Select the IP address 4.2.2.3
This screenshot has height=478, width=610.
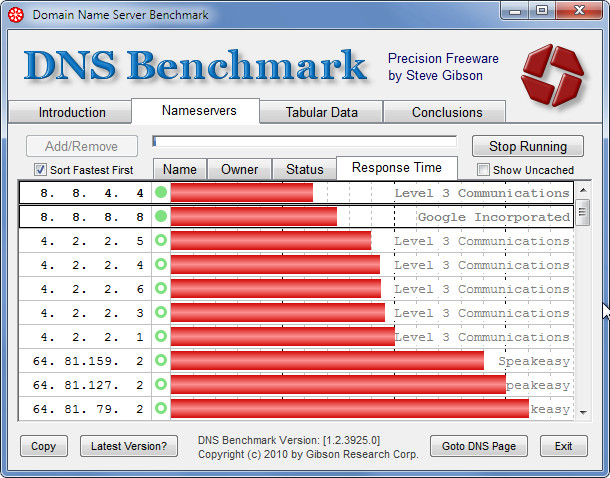(92, 313)
